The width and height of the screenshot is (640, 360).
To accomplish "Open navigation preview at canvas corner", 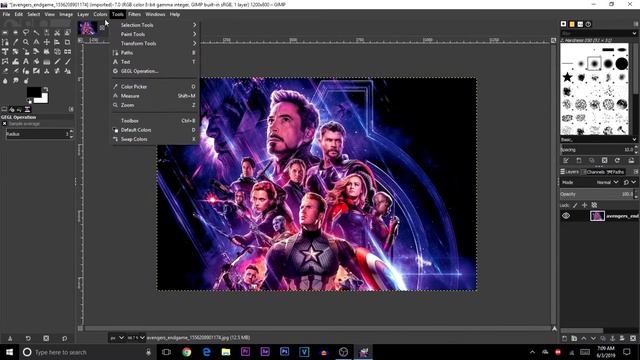I will (x=554, y=328).
